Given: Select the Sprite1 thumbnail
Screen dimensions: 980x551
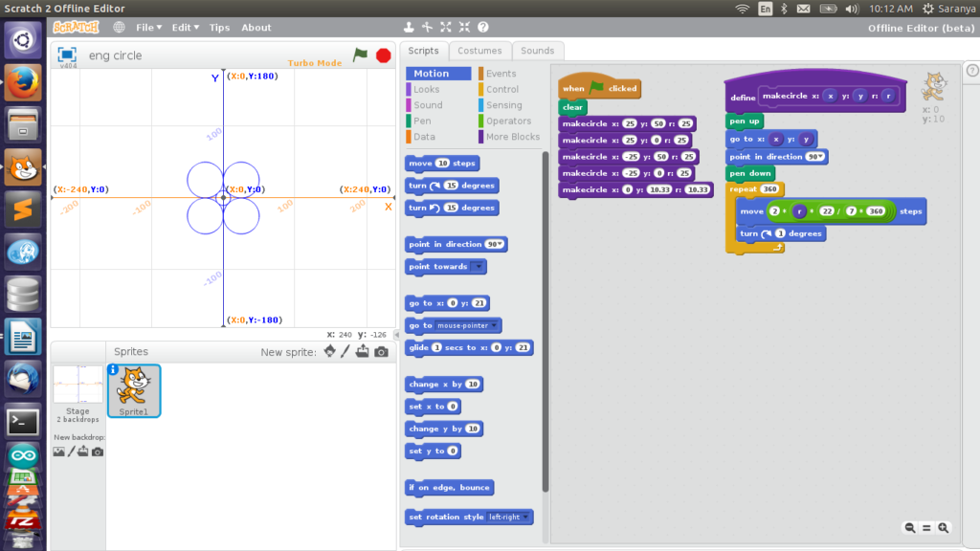Looking at the screenshot, I should [133, 390].
